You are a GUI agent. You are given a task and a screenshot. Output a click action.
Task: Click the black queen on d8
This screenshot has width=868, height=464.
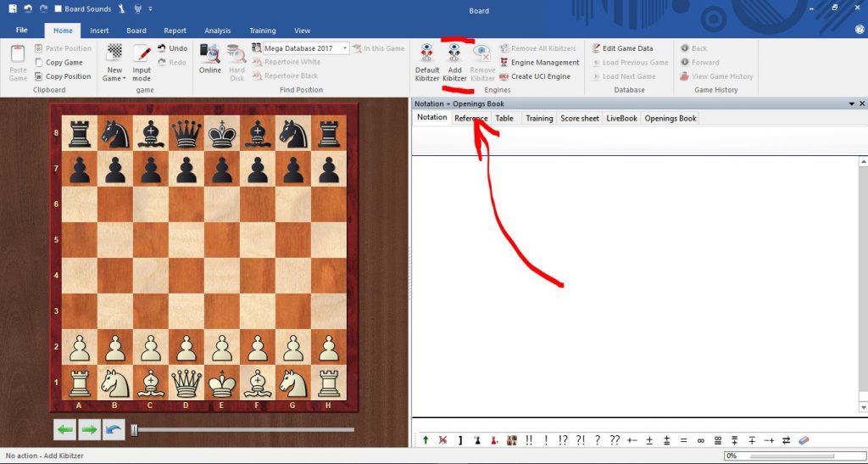point(186,133)
